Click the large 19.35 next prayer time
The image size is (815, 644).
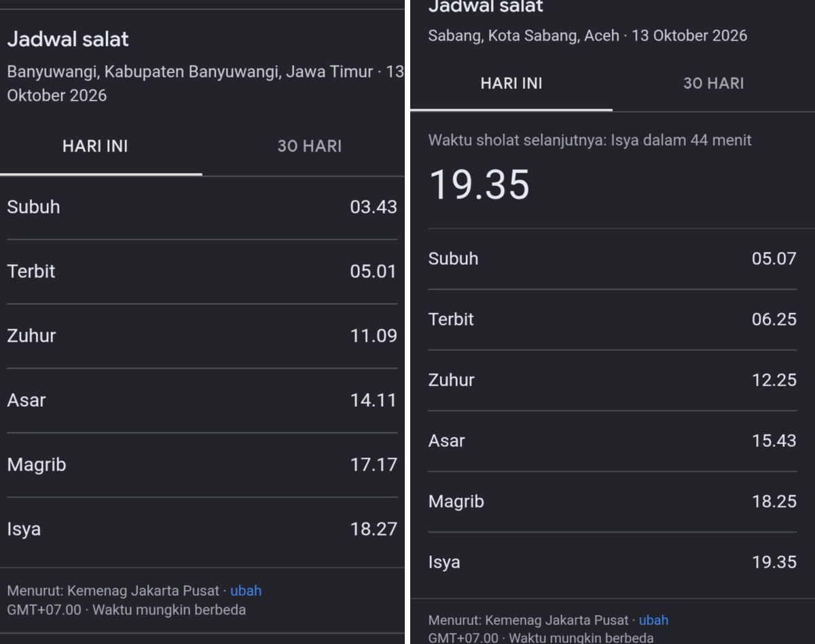point(479,185)
